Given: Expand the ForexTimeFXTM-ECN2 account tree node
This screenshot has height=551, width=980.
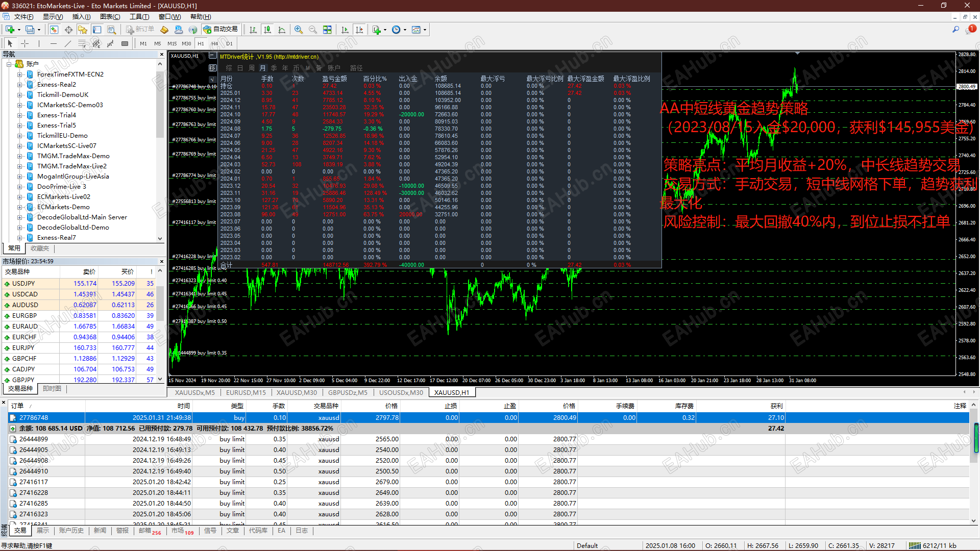Looking at the screenshot, I should 20,74.
